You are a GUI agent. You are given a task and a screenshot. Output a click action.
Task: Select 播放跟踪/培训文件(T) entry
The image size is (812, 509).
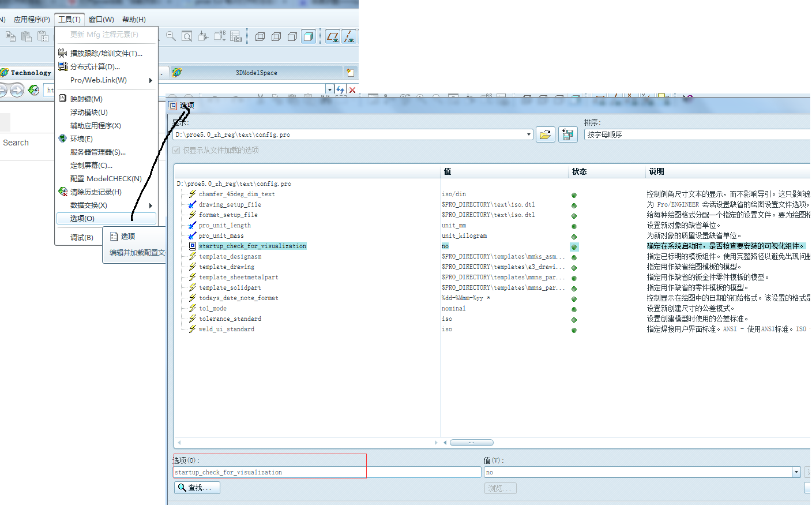tap(106, 53)
